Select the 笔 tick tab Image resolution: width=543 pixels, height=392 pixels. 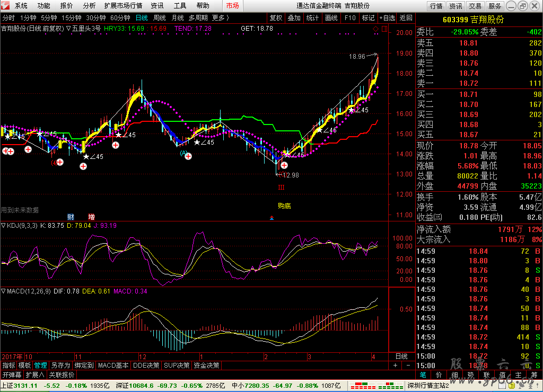point(423,375)
